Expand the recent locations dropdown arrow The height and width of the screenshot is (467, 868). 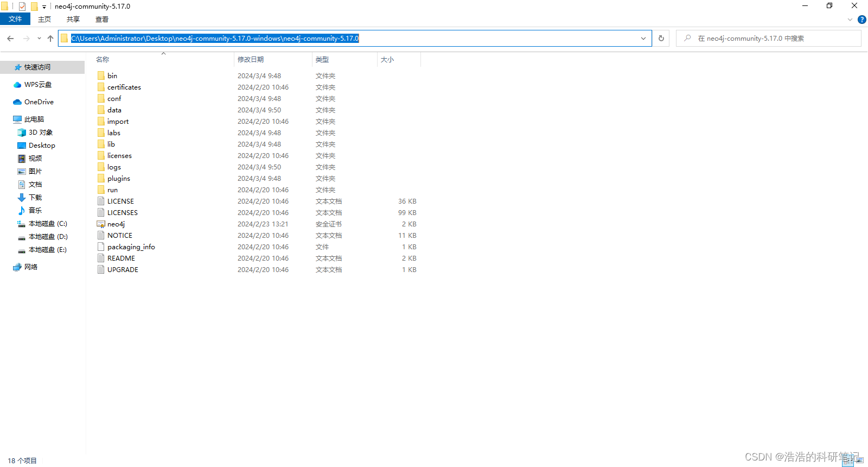coord(39,39)
